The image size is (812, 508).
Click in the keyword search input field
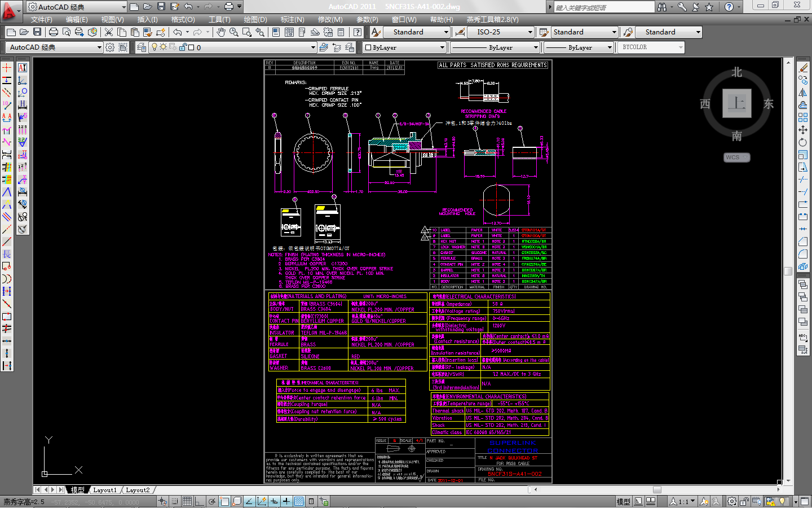[x=603, y=7]
